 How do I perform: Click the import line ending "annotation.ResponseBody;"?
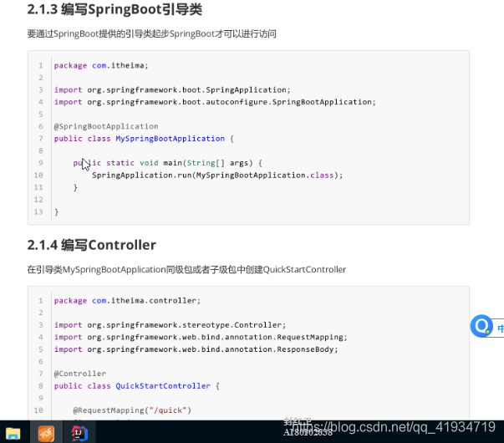point(196,349)
